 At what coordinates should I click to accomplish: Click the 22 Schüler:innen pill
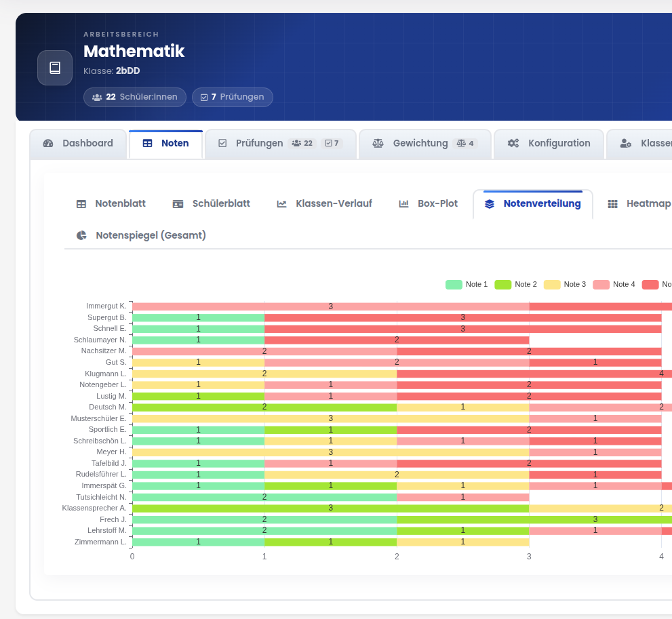(x=135, y=97)
